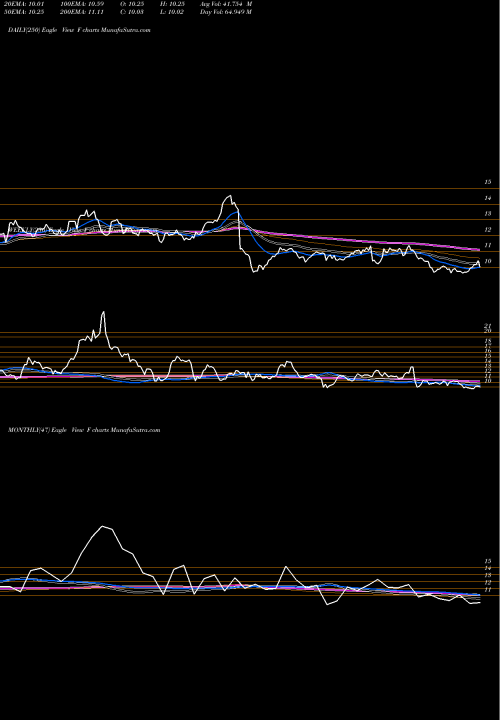Screen dimensions: 500x720
Task: Click the 11 price label on daily chart axis
Action: point(488,245)
